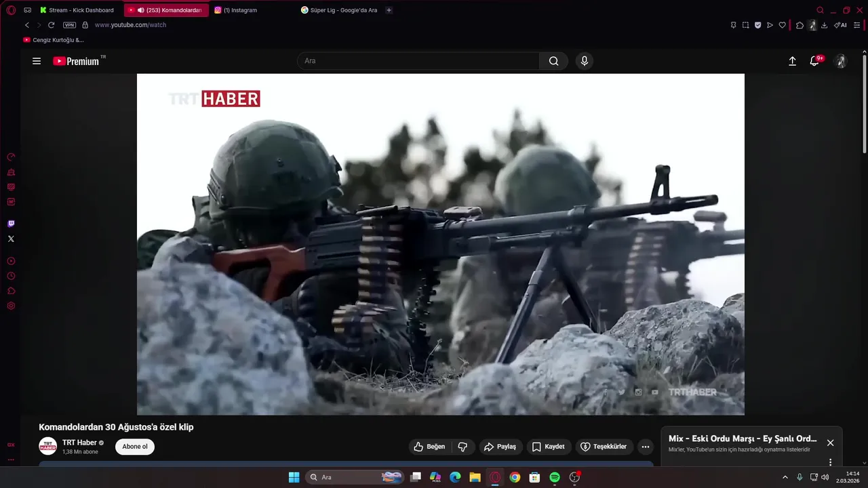The image size is (868, 488).
Task: Like the video with 'Beğen' button
Action: (x=429, y=447)
